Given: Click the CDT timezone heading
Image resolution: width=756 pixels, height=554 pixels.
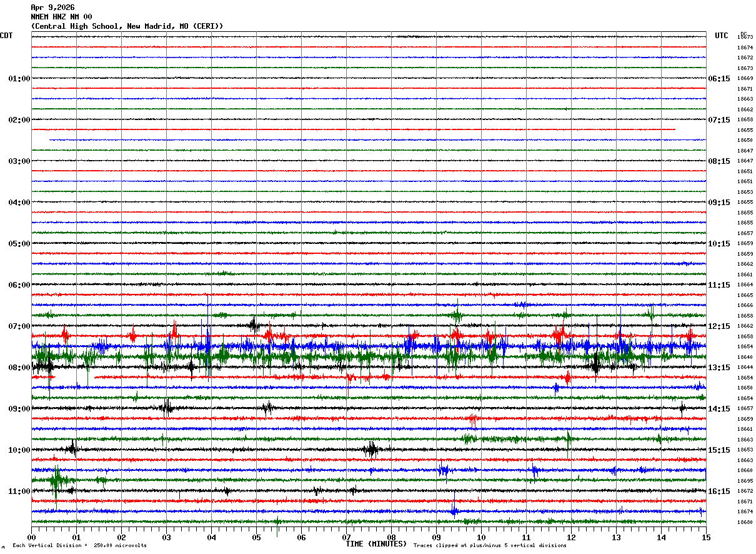Looking at the screenshot, I should [x=6, y=36].
